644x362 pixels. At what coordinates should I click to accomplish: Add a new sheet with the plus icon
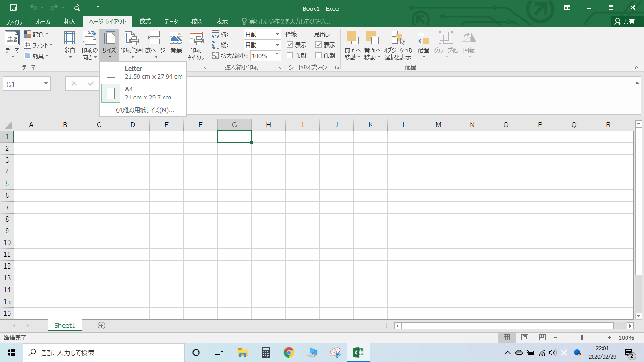coord(101,325)
